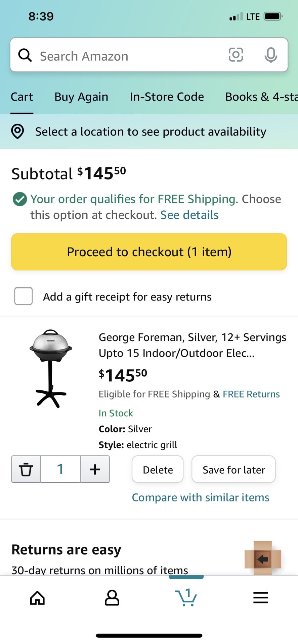Switch to the Buy Again tab
Viewport: 298px width, 644px height.
81,97
